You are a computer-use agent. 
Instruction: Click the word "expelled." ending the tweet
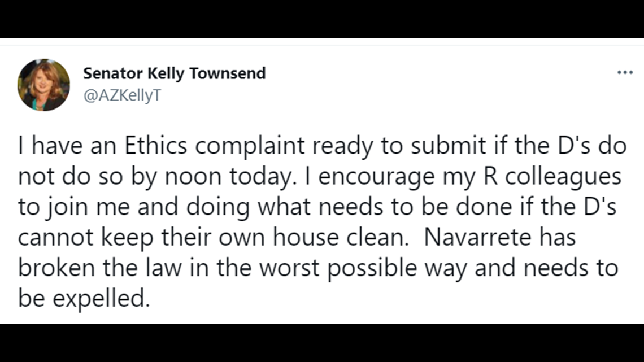101,299
